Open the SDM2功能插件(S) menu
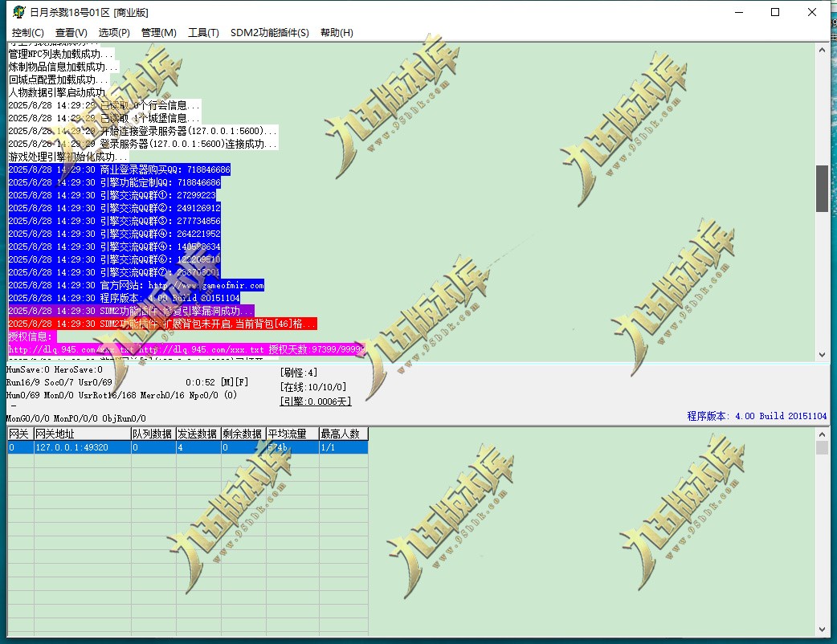 point(270,33)
